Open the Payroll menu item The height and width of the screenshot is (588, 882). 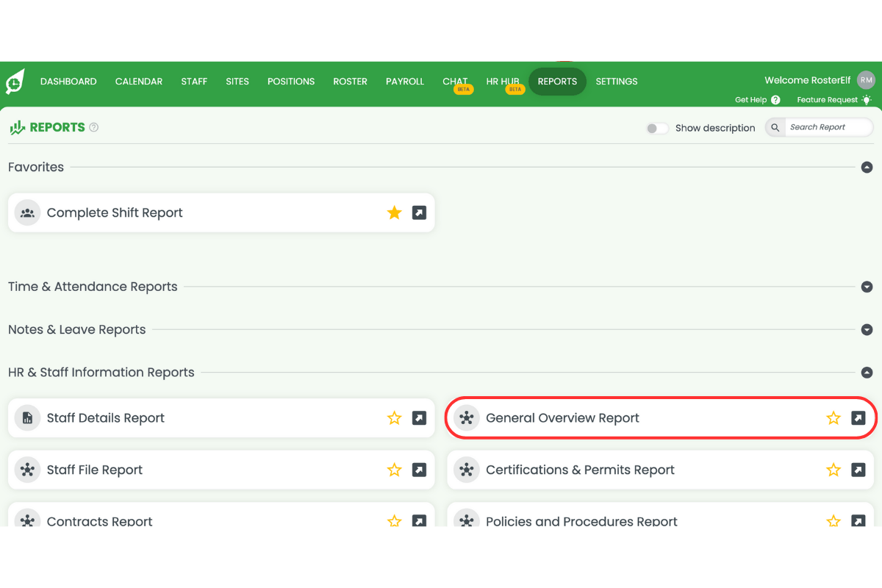405,82
